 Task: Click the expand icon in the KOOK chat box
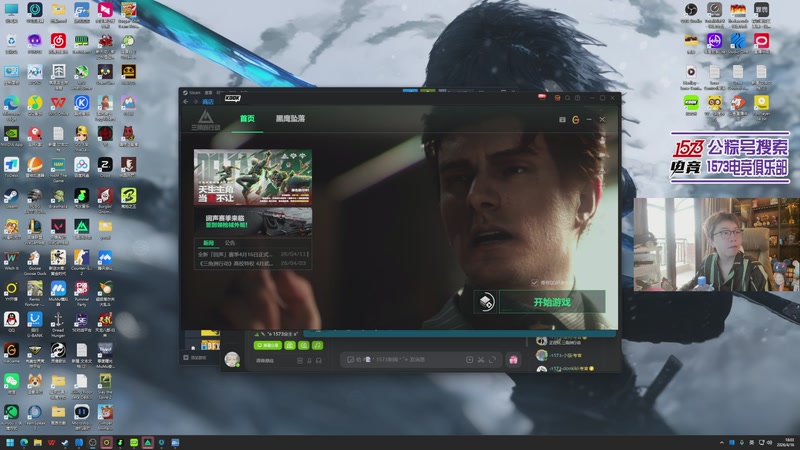tap(492, 360)
